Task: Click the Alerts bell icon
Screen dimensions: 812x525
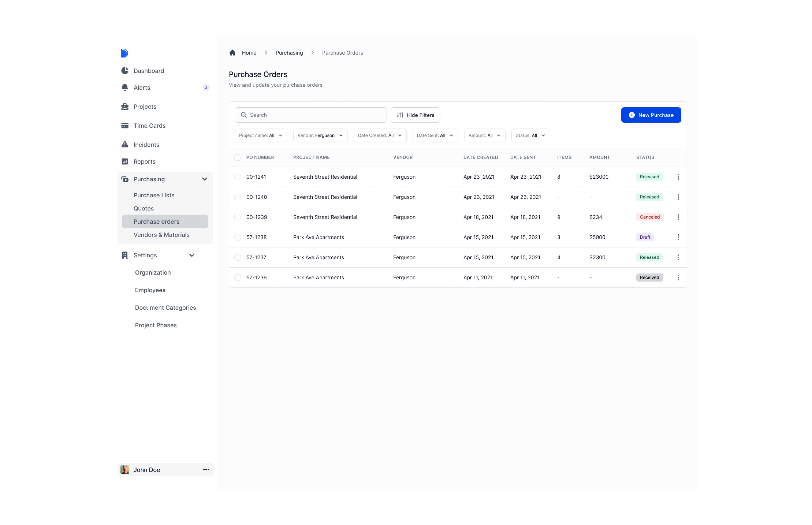Action: 125,88
